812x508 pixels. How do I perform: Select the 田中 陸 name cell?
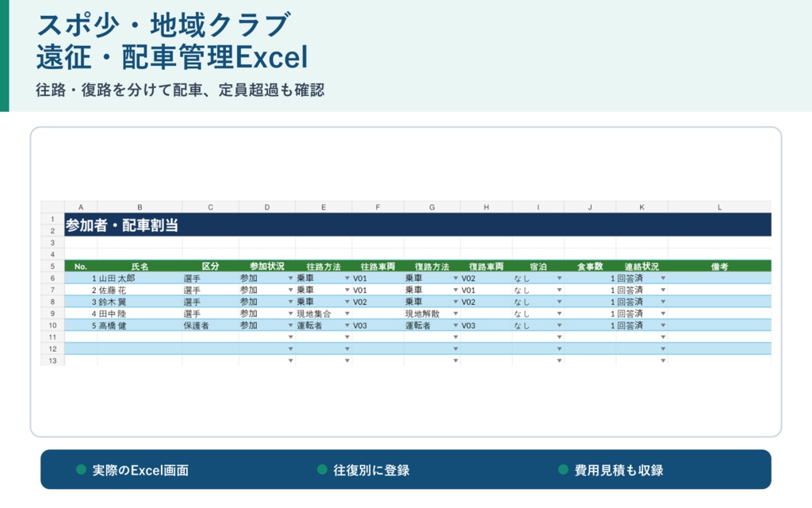click(x=140, y=314)
